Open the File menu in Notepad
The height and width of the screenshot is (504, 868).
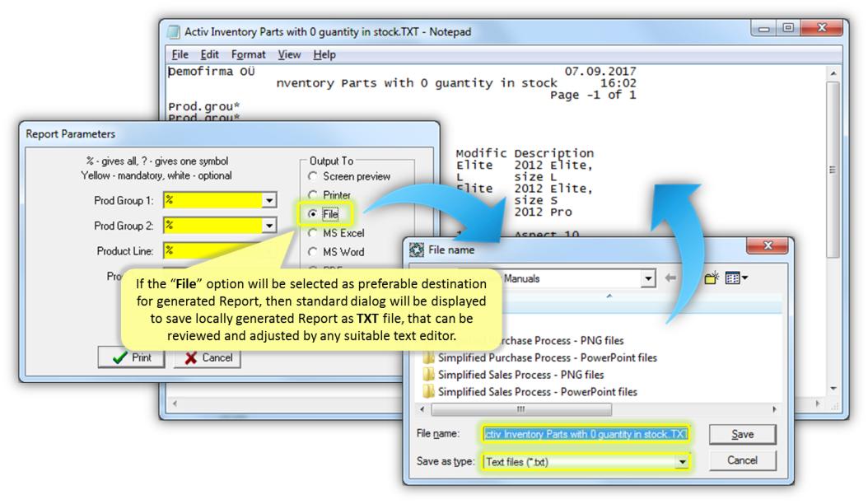coord(180,54)
